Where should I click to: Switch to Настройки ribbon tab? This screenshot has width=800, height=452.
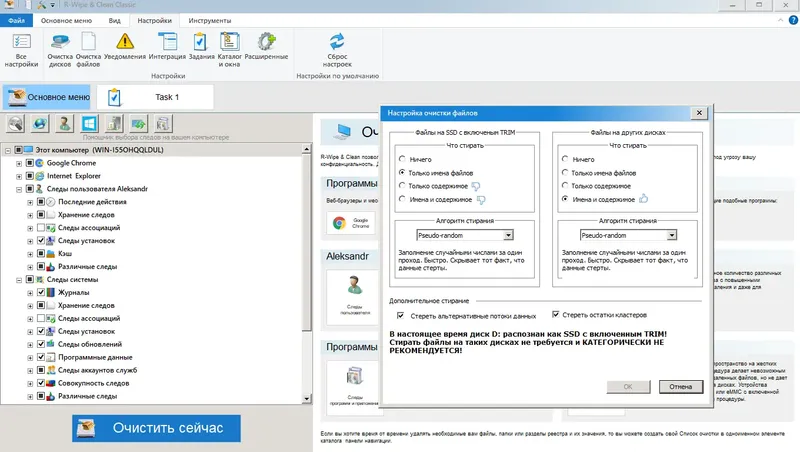(155, 20)
